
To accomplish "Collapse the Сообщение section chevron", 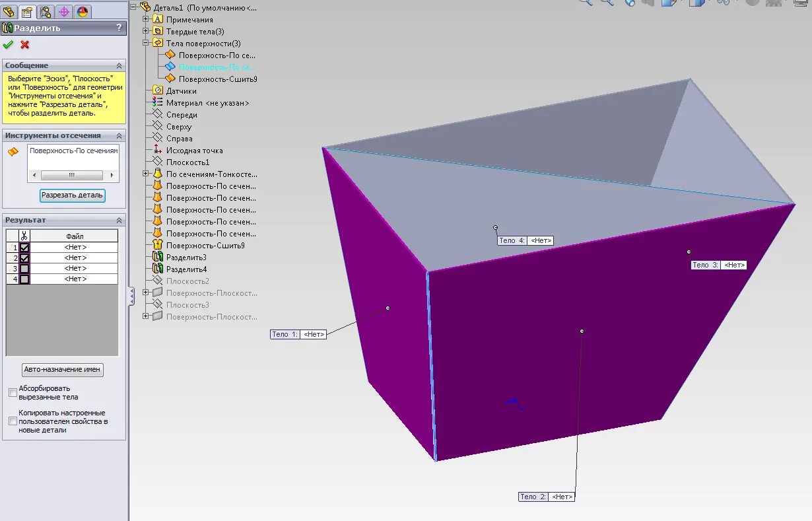I will pyautogui.click(x=119, y=65).
